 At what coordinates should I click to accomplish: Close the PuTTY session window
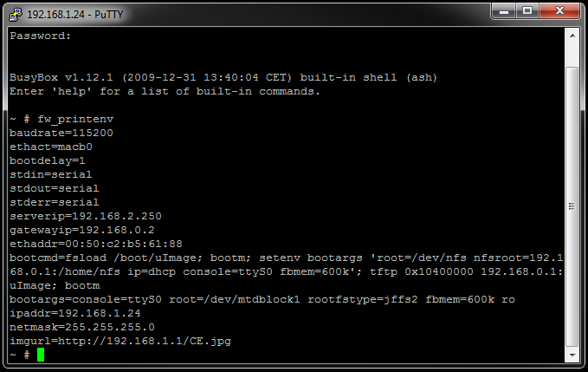[559, 12]
